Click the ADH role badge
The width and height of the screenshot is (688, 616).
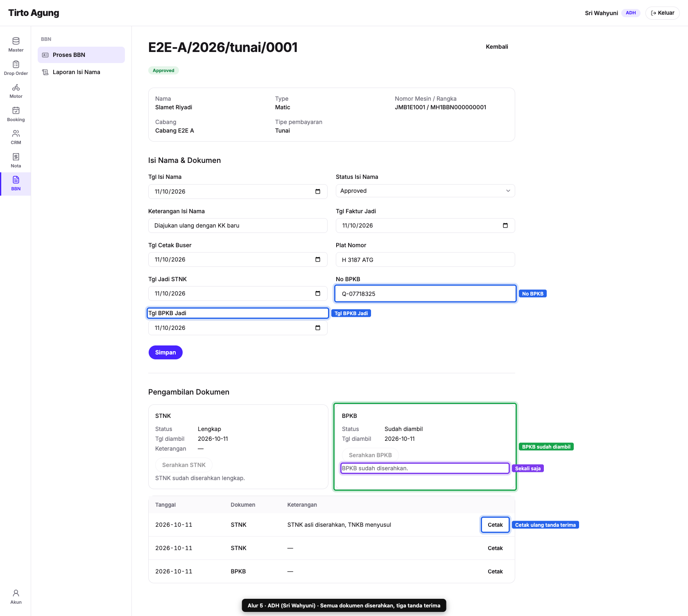click(631, 13)
